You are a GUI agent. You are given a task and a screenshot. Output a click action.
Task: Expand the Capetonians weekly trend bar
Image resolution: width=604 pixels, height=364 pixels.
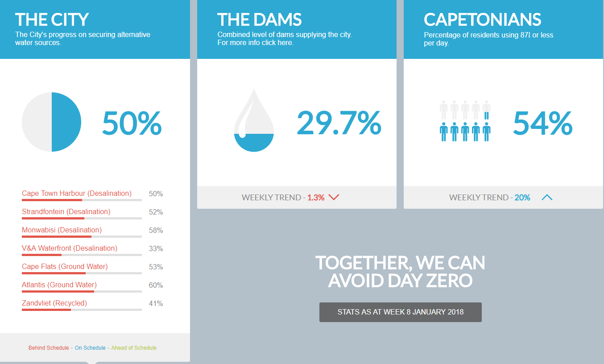pyautogui.click(x=504, y=197)
